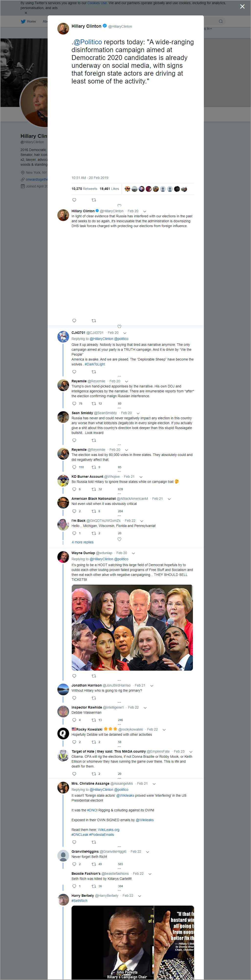Click the reply icon under the main Politico tweet
This screenshot has height=980, width=251.
pyautogui.click(x=74, y=200)
